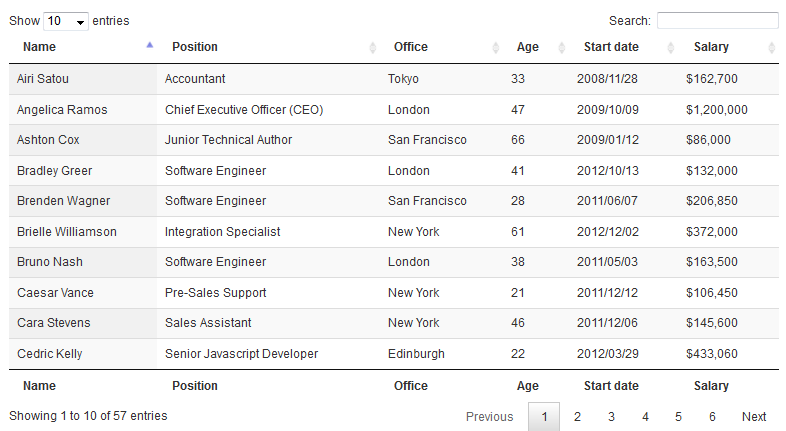Go to page 2 of results
The width and height of the screenshot is (786, 431).
pyautogui.click(x=577, y=416)
